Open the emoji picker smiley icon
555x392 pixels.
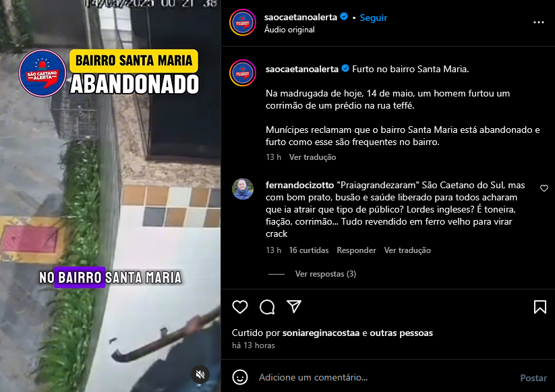(239, 377)
